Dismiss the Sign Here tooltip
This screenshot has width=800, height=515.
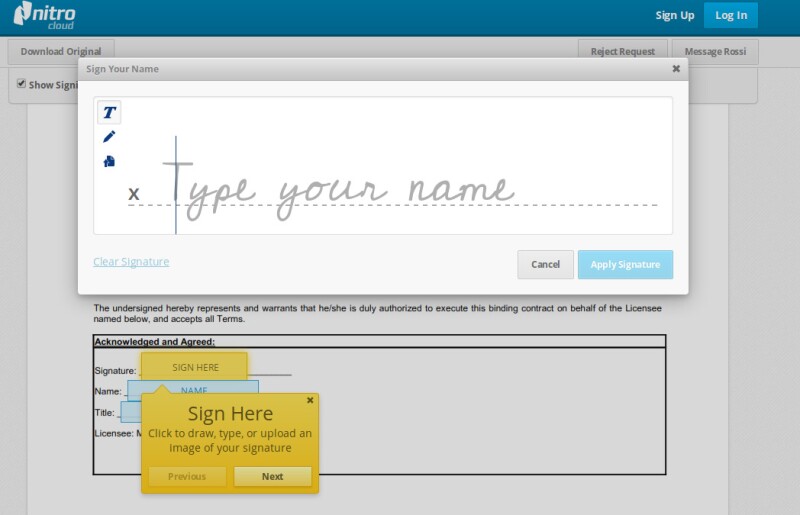click(x=310, y=400)
